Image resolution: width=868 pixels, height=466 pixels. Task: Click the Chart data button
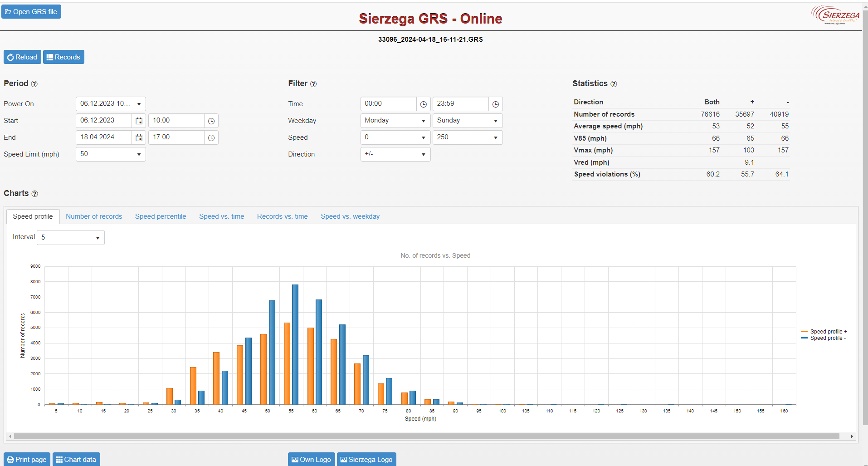(x=76, y=459)
